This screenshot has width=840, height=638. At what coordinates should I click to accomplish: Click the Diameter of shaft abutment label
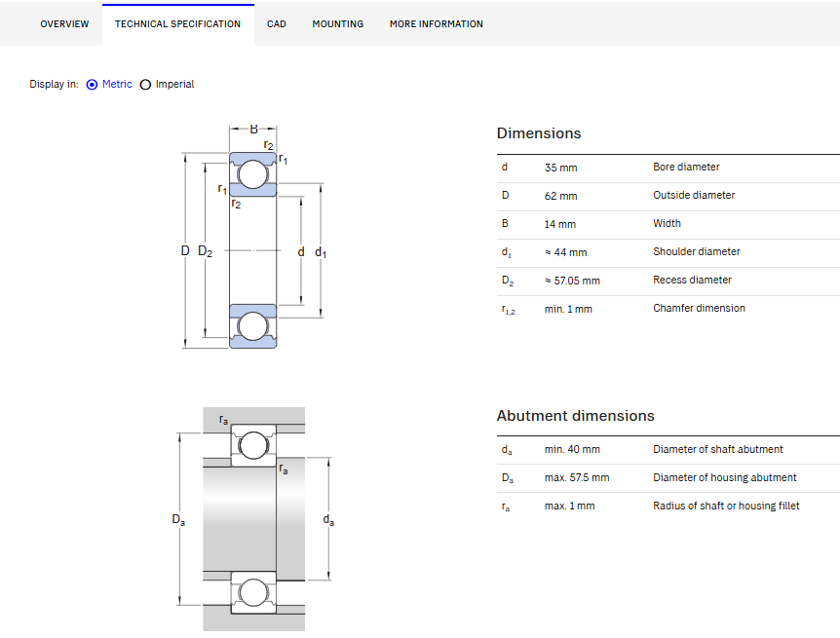(718, 449)
